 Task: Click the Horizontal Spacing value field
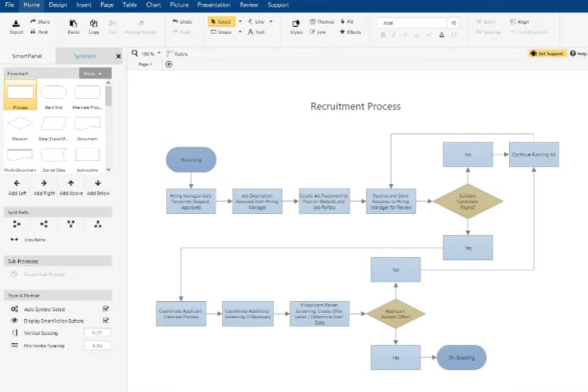[x=97, y=346]
